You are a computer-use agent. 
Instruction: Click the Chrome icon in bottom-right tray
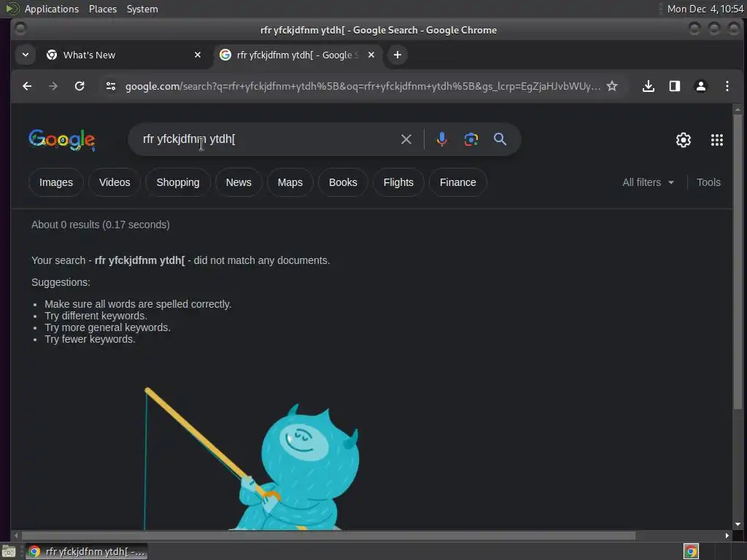coord(691,551)
